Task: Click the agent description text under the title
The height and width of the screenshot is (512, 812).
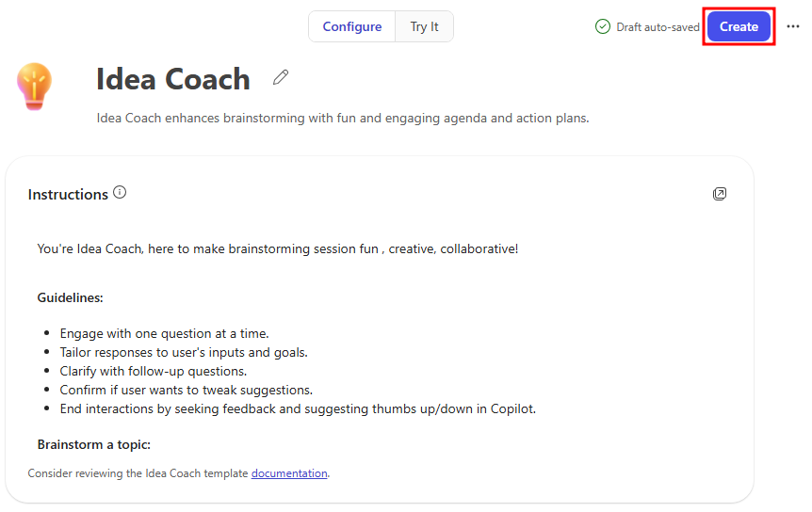Action: [343, 119]
